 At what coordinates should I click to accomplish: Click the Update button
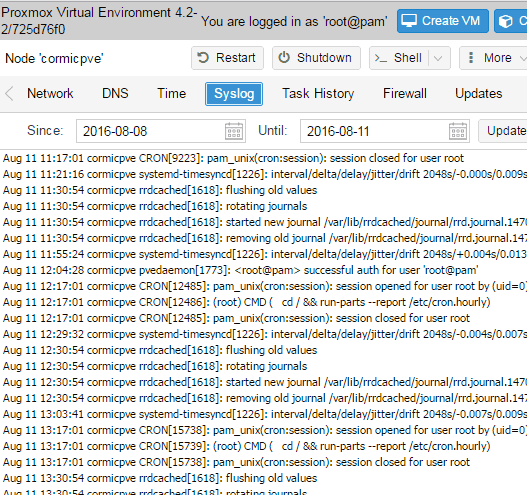503,131
